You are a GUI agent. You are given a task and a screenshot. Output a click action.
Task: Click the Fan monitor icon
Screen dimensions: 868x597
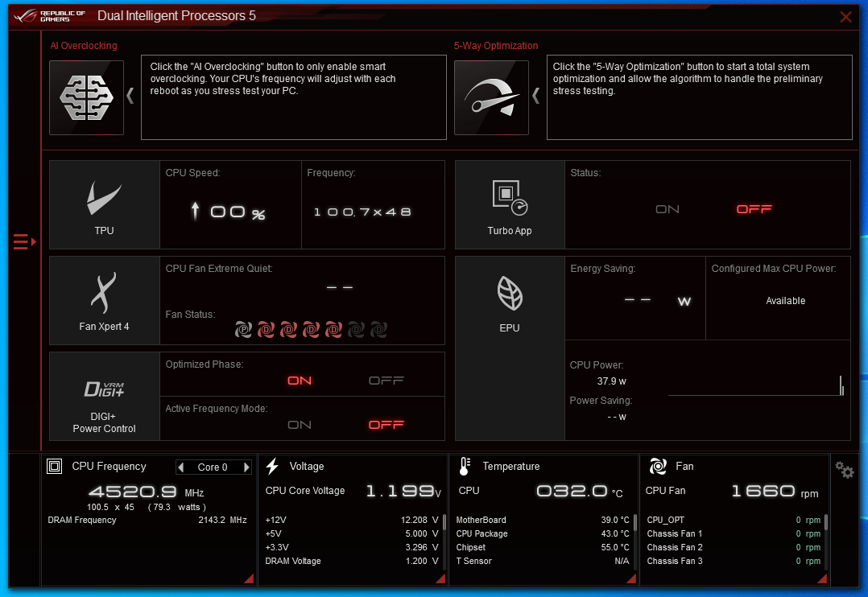click(x=658, y=467)
